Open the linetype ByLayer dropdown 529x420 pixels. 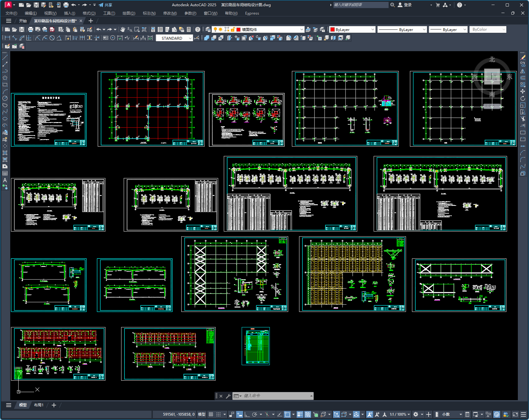point(402,29)
